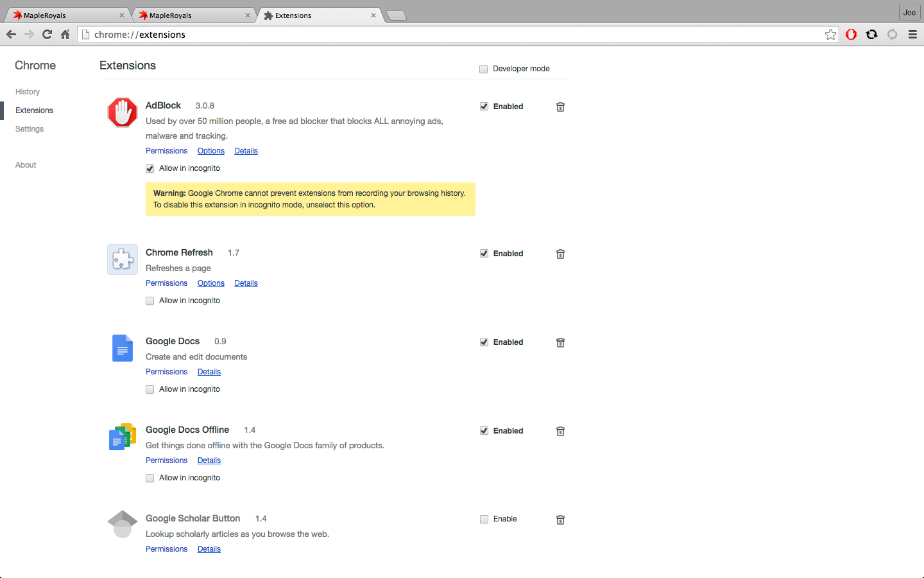Click the Google Scholar Button graduation cap icon
The height and width of the screenshot is (578, 924).
tap(123, 524)
